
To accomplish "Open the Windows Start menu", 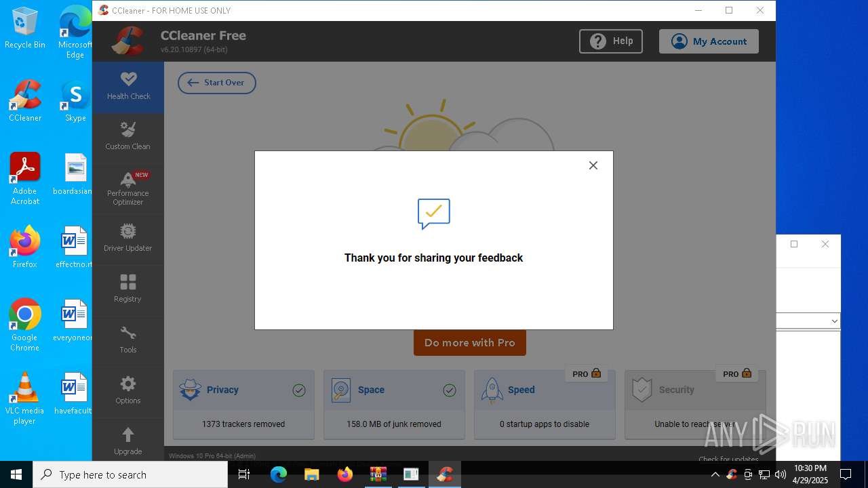I will (16, 474).
